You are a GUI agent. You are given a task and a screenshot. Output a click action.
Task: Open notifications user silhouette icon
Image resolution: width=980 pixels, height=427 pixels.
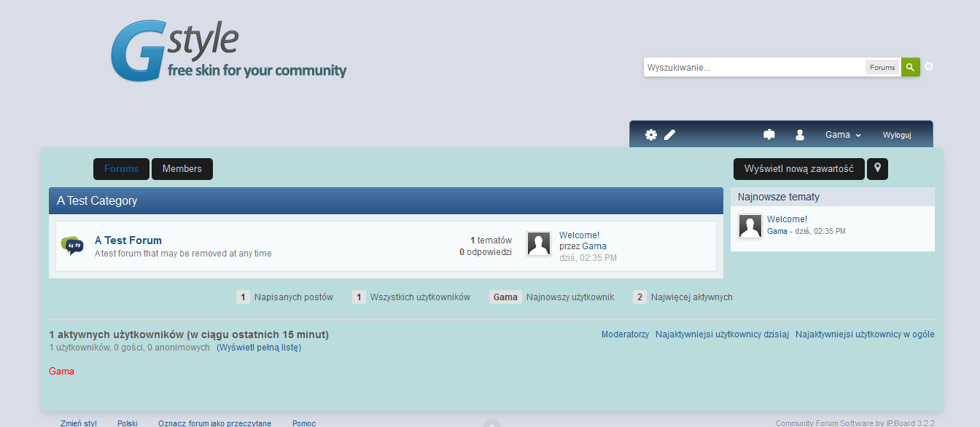click(x=800, y=135)
